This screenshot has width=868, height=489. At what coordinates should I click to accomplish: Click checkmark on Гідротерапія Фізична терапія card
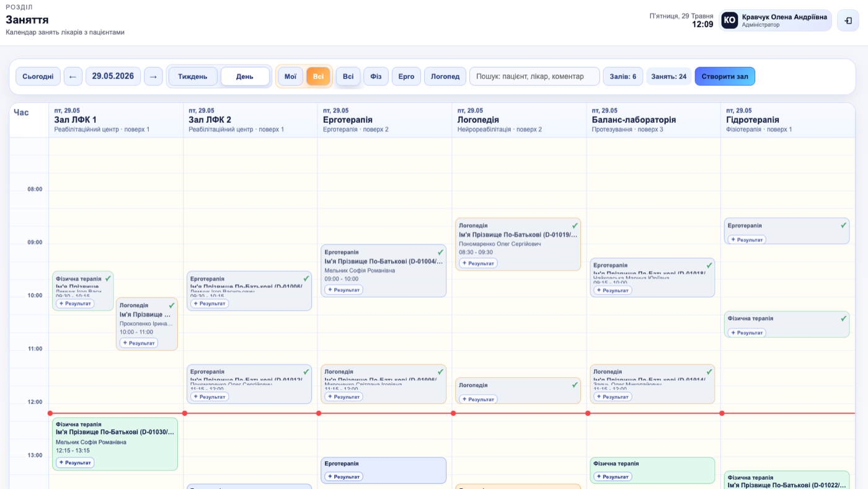point(843,318)
